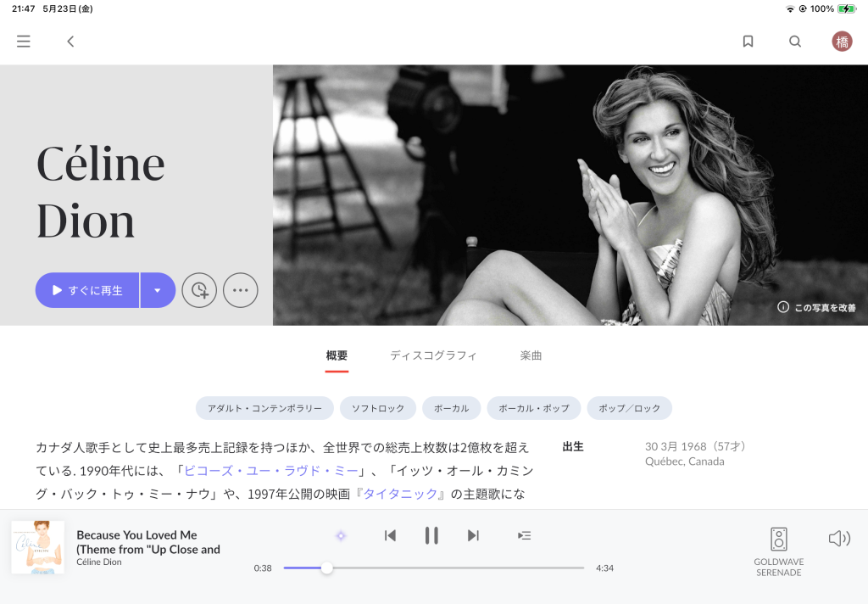
Task: Click the now-playing album cover thumbnail
Action: pos(37,547)
